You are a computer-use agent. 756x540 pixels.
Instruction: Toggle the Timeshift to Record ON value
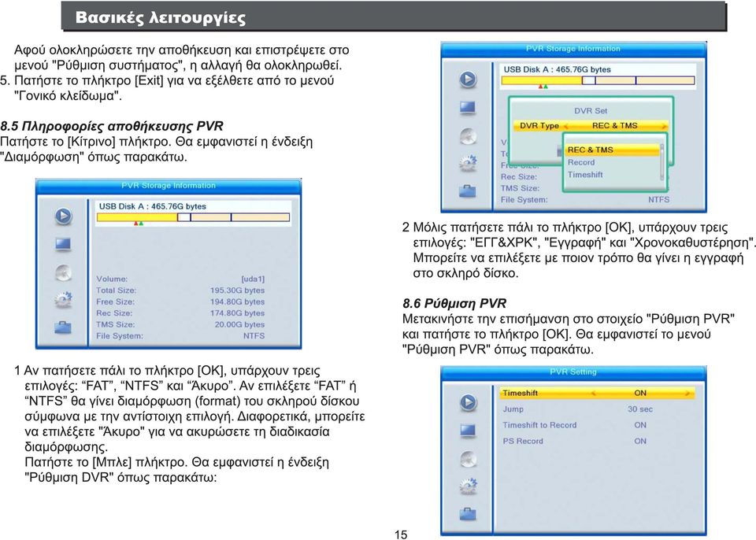point(640,425)
